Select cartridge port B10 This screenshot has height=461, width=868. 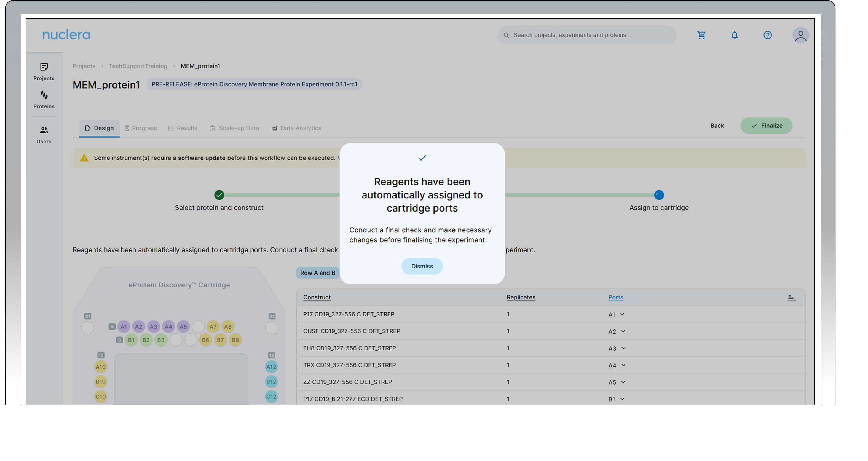click(100, 382)
